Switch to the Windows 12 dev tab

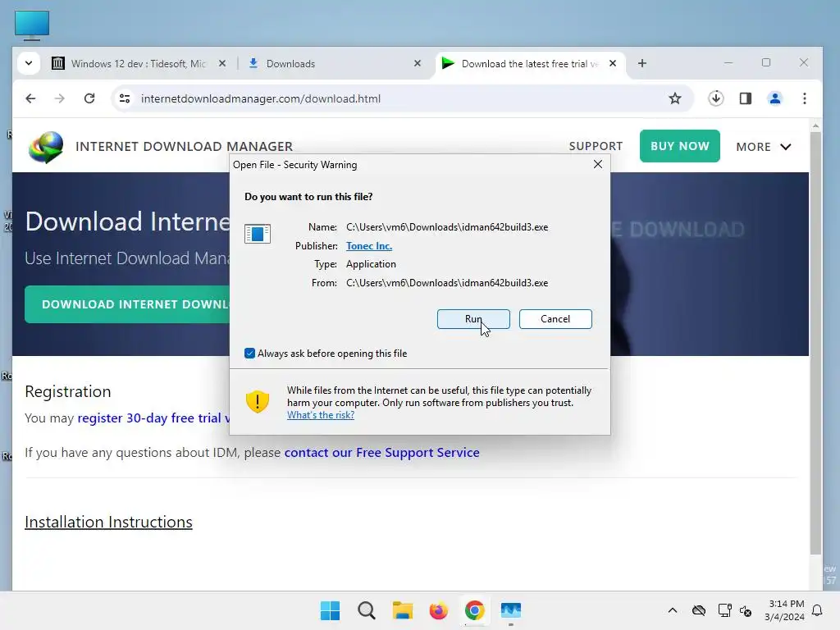pos(138,64)
